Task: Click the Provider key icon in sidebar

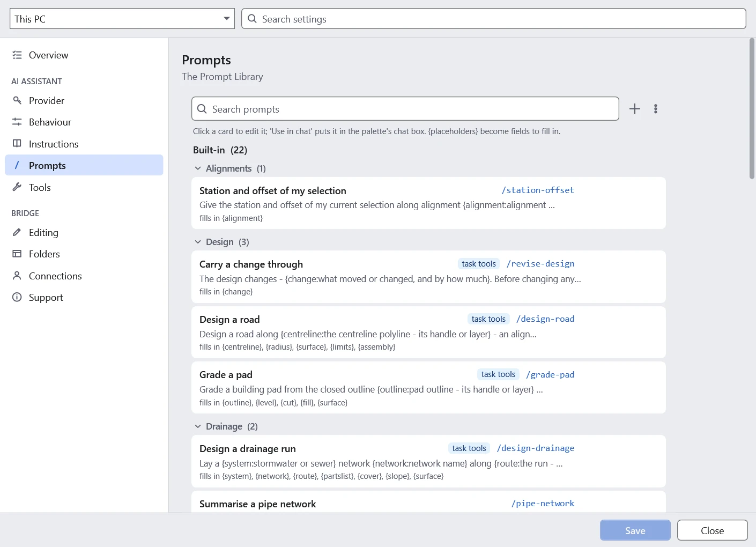Action: [17, 100]
